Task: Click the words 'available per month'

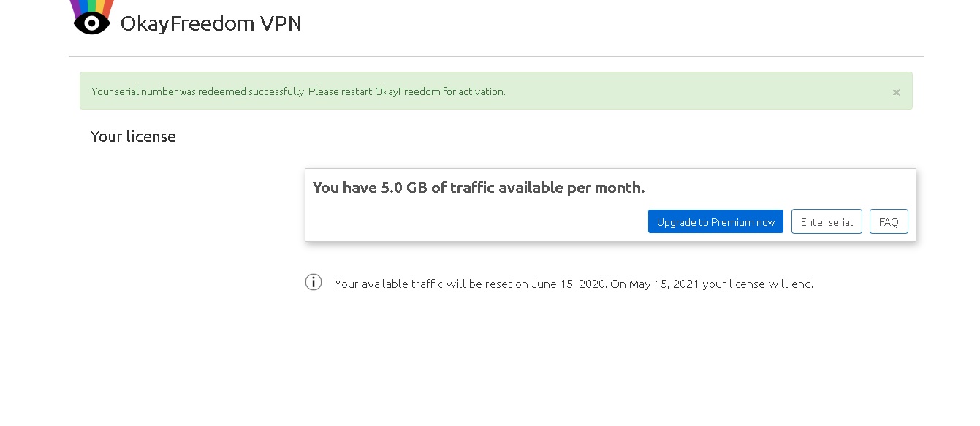Action: (574, 188)
